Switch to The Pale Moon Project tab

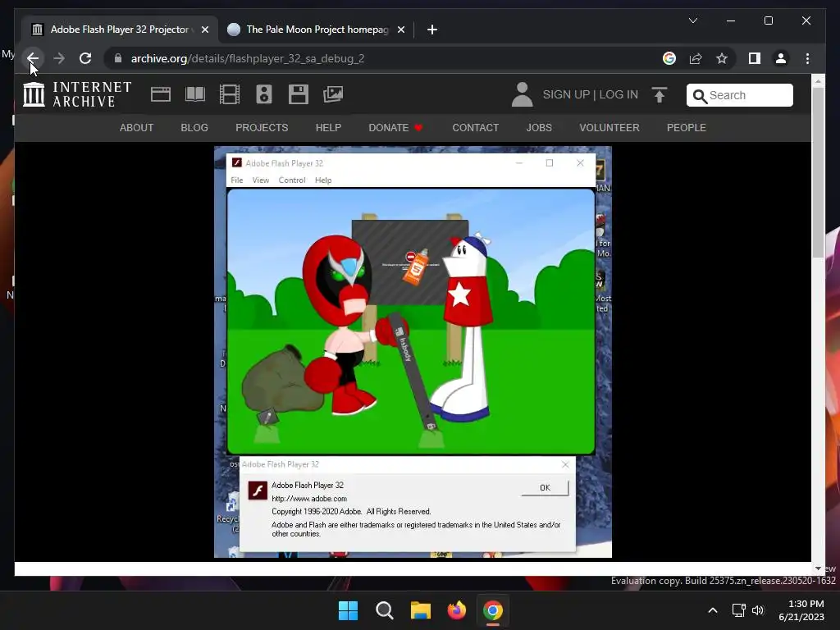(317, 30)
